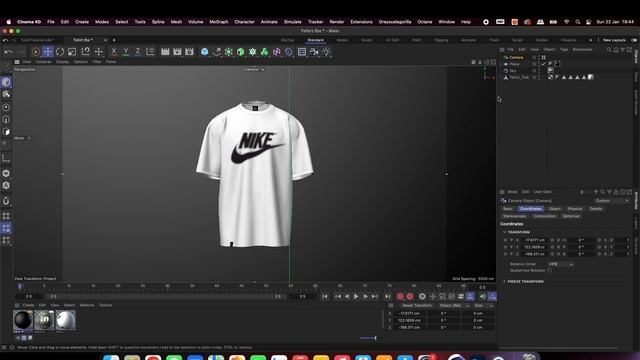Toggle the Plane object enable checkmark

(x=543, y=64)
